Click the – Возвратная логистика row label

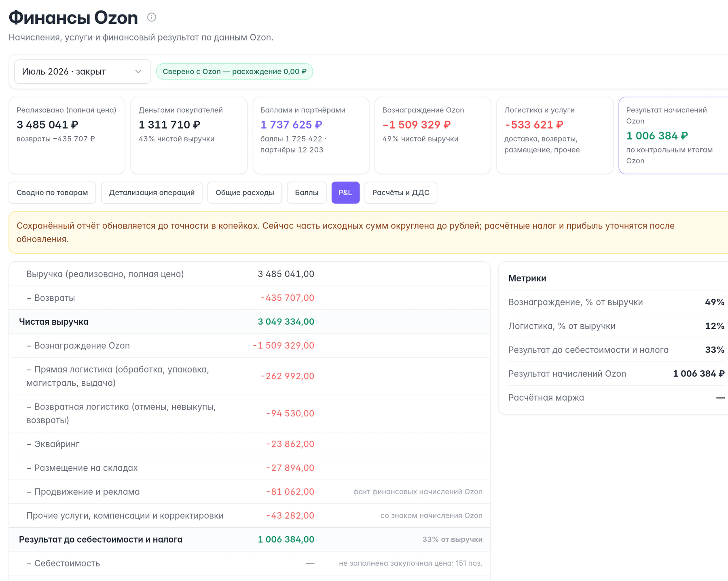click(121, 413)
